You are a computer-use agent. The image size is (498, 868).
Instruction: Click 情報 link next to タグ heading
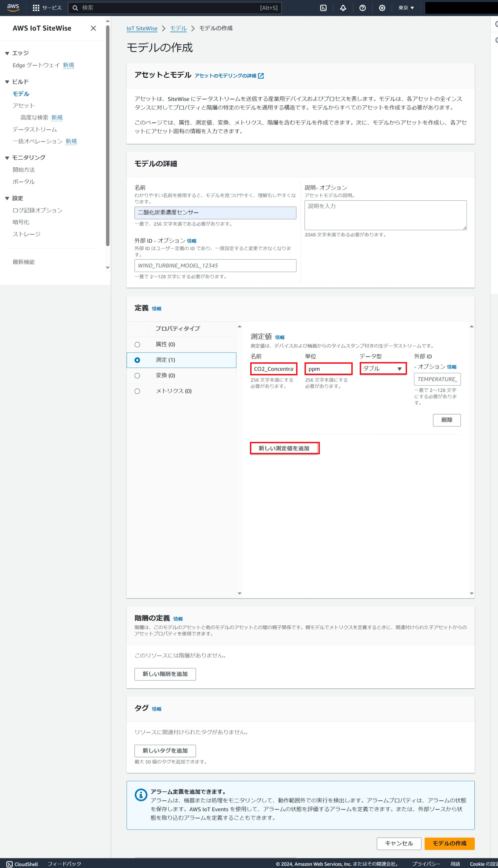click(x=157, y=709)
